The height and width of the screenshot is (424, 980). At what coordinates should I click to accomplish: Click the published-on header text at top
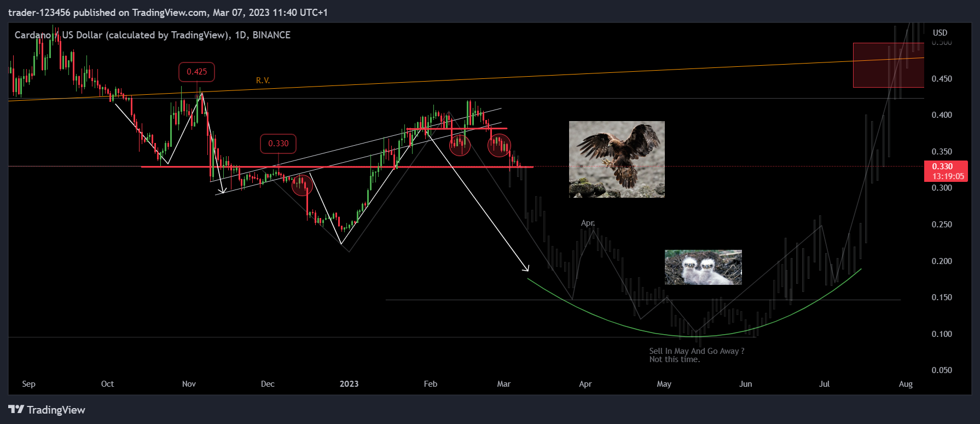[x=168, y=13]
